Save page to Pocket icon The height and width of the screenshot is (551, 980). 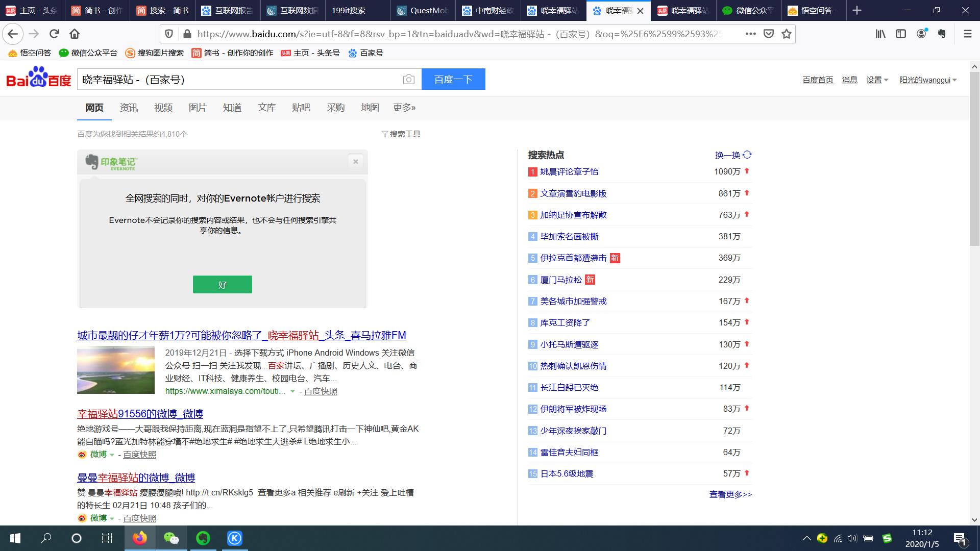click(x=768, y=34)
